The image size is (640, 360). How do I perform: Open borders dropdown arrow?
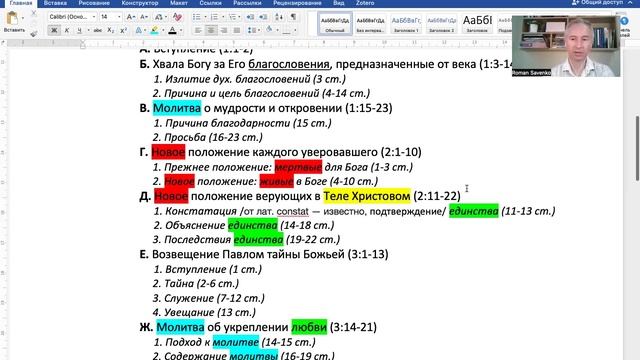(295, 30)
